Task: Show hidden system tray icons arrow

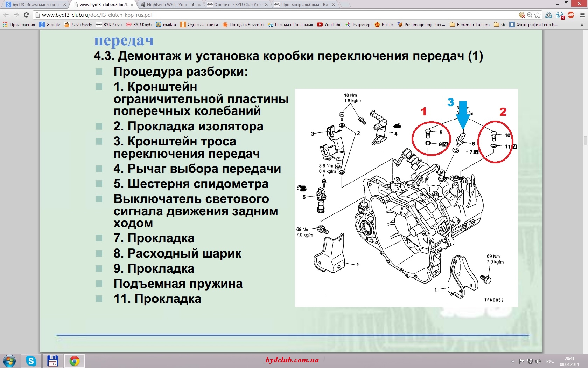Action: point(513,361)
